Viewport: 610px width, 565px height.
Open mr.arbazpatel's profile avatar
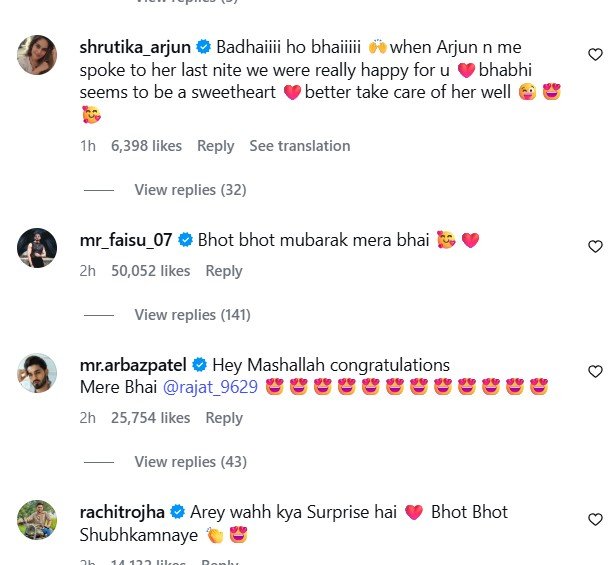(x=37, y=372)
